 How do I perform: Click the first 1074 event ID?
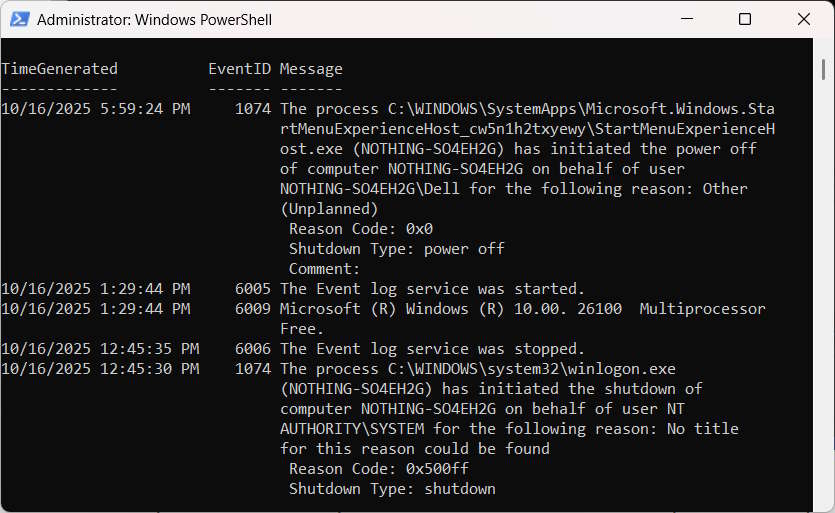[252, 109]
